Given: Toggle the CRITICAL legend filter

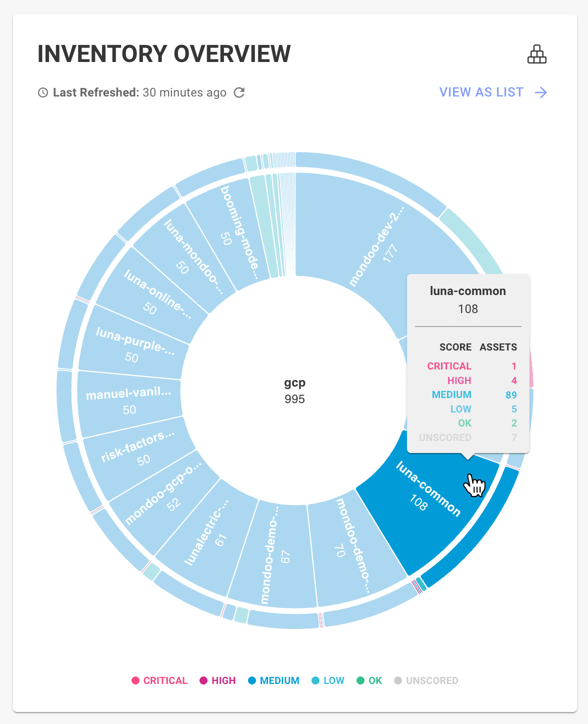Looking at the screenshot, I should pyautogui.click(x=159, y=680).
